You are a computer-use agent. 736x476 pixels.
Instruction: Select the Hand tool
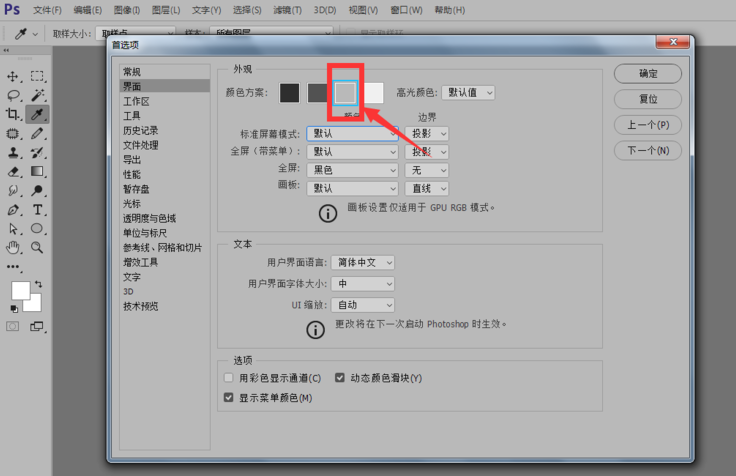[13, 247]
